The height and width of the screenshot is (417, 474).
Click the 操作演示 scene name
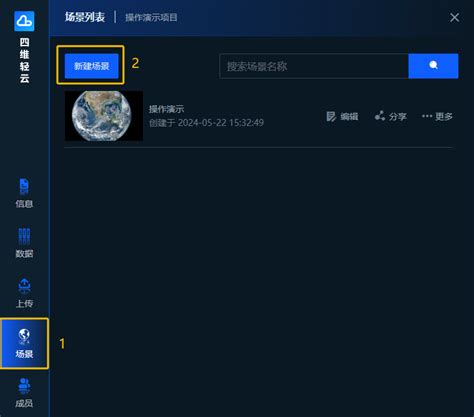166,109
